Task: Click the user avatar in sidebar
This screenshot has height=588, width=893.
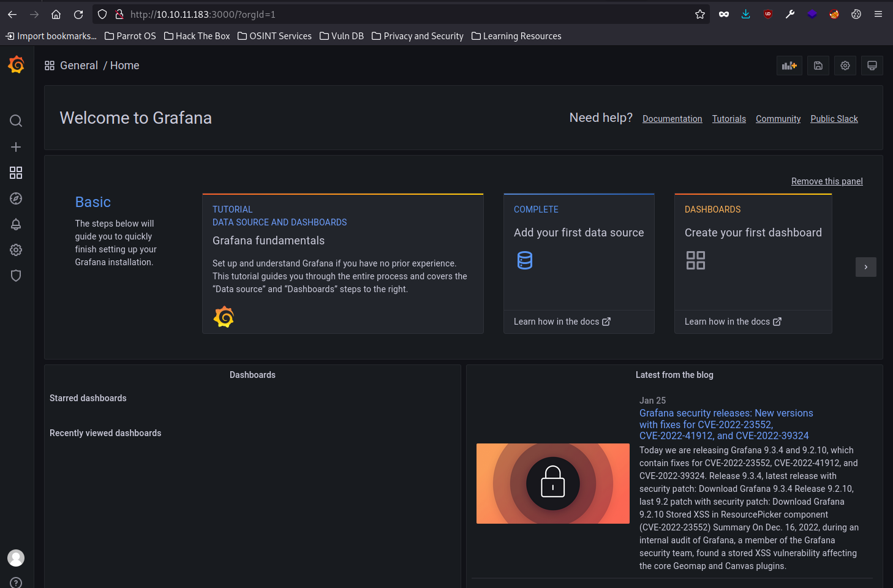Action: tap(16, 557)
